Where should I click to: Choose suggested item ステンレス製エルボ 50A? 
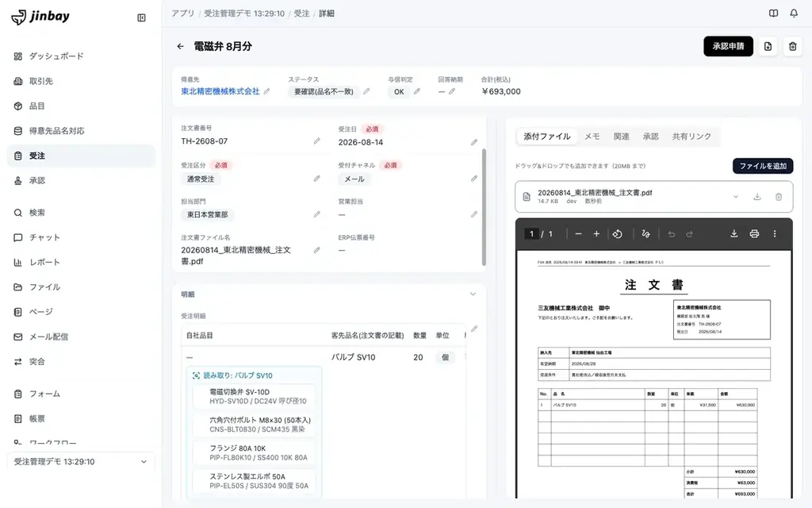pos(254,480)
